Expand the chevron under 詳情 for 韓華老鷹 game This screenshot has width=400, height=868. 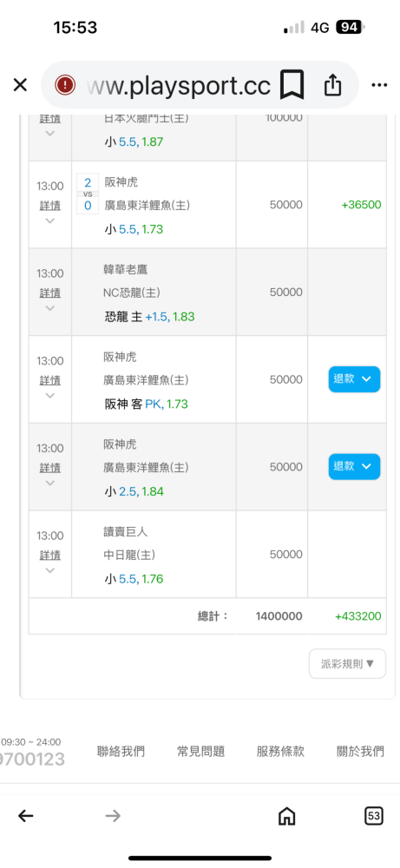(49, 308)
